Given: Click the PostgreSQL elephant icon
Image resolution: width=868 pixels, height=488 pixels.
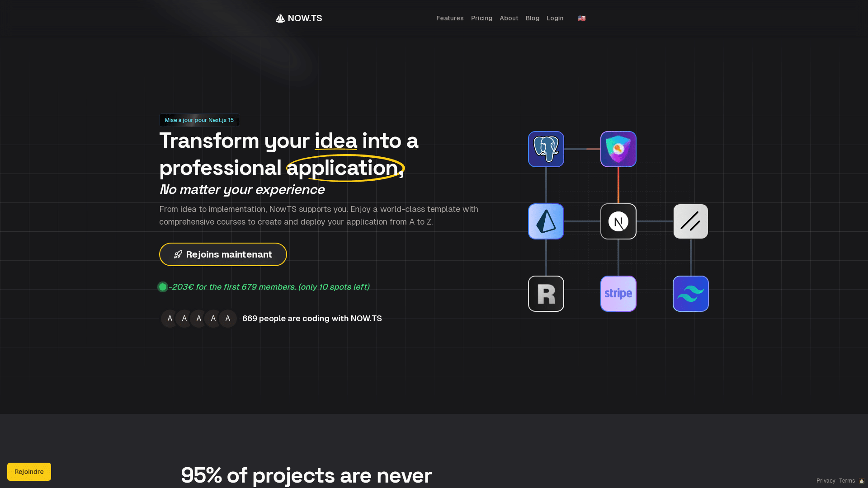Looking at the screenshot, I should pos(546,149).
